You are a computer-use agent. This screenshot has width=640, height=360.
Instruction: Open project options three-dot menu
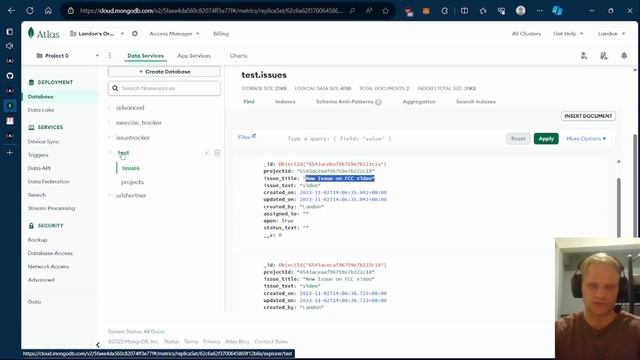(110, 56)
